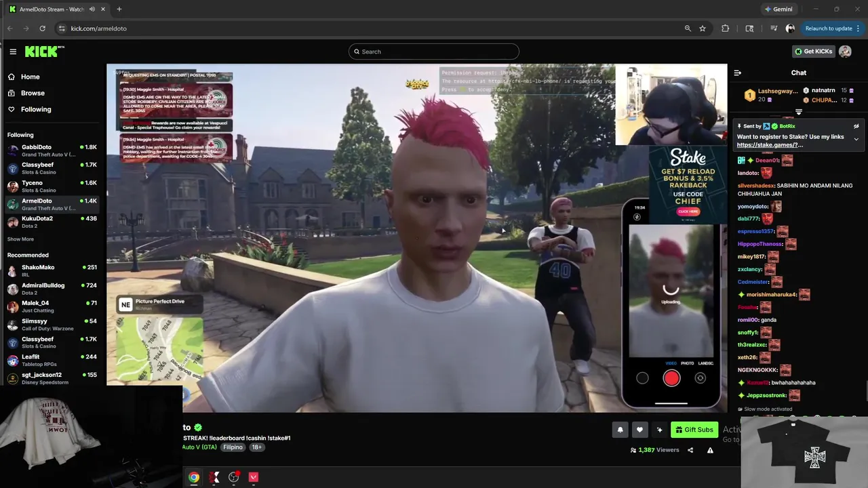Screen dimensions: 868x488
Task: Focus the Kick Search field
Action: 433,52
